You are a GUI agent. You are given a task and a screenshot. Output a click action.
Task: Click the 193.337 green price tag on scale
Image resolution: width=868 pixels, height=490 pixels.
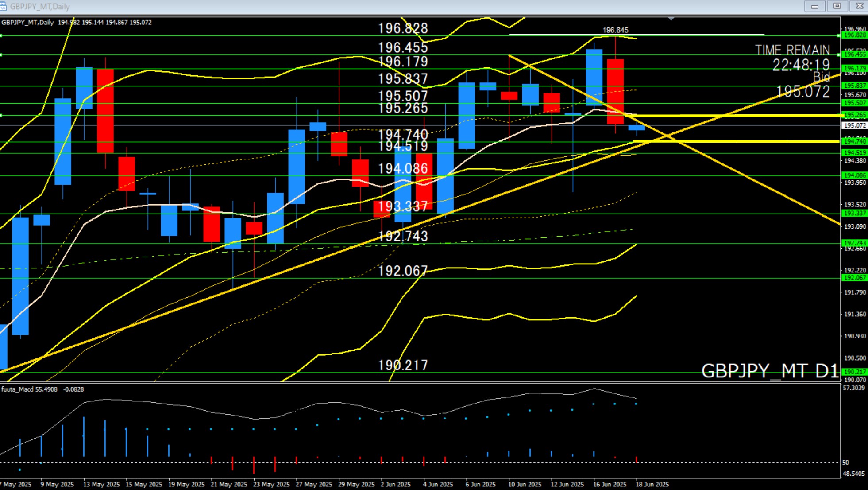(854, 213)
